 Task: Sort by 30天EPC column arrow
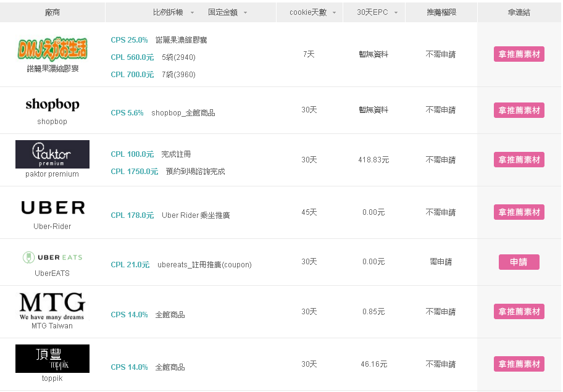click(396, 13)
